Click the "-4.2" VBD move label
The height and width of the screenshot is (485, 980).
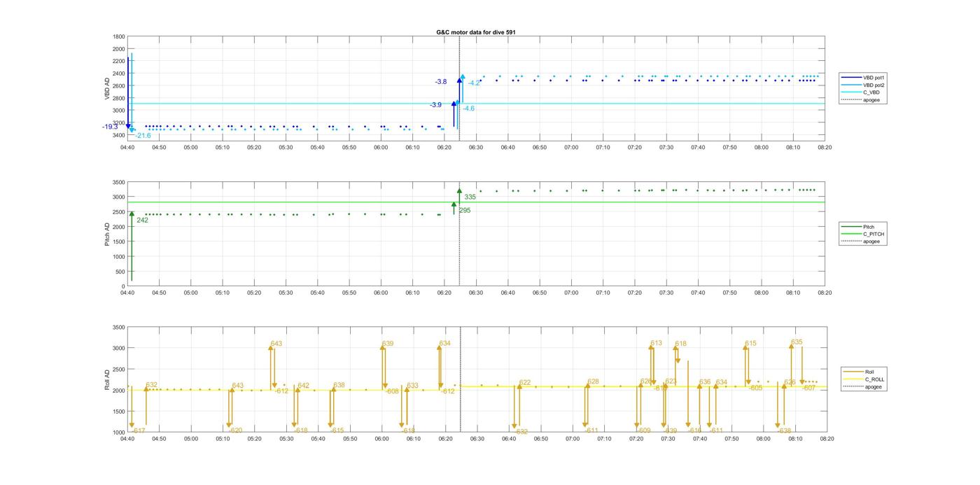click(474, 83)
